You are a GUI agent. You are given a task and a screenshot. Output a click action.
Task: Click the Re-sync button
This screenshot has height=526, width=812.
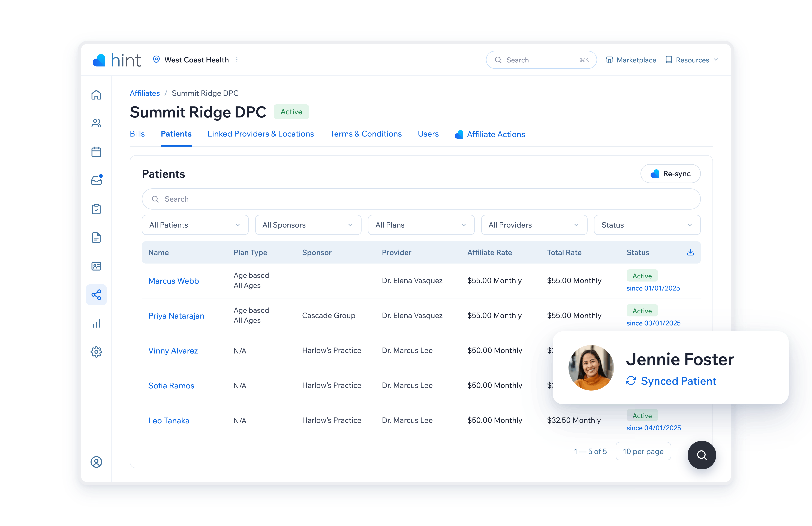tap(670, 174)
